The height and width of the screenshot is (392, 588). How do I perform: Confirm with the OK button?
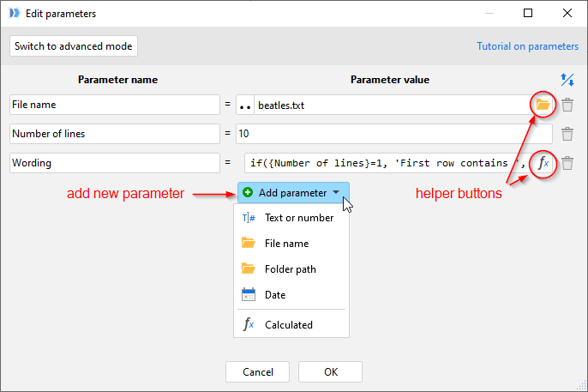coord(330,371)
